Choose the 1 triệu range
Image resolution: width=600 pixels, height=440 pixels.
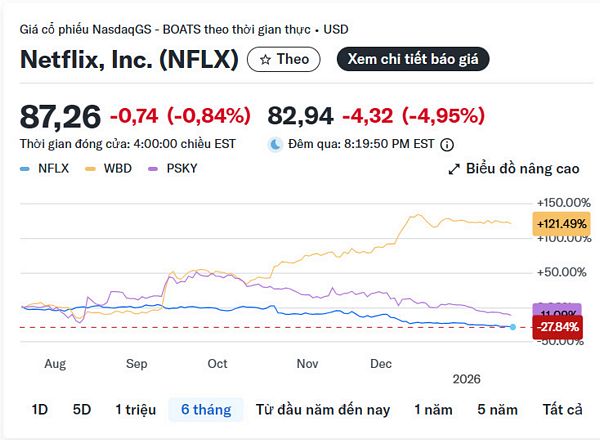(134, 409)
